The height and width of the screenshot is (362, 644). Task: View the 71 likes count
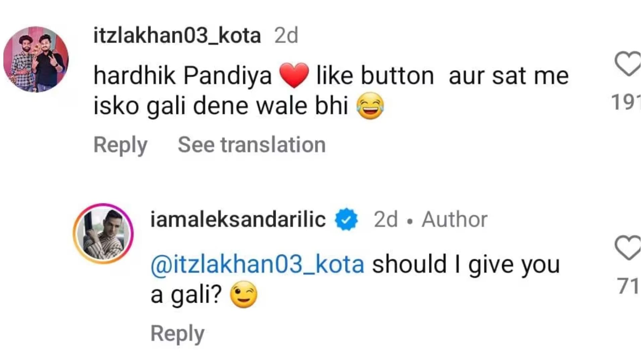click(628, 286)
